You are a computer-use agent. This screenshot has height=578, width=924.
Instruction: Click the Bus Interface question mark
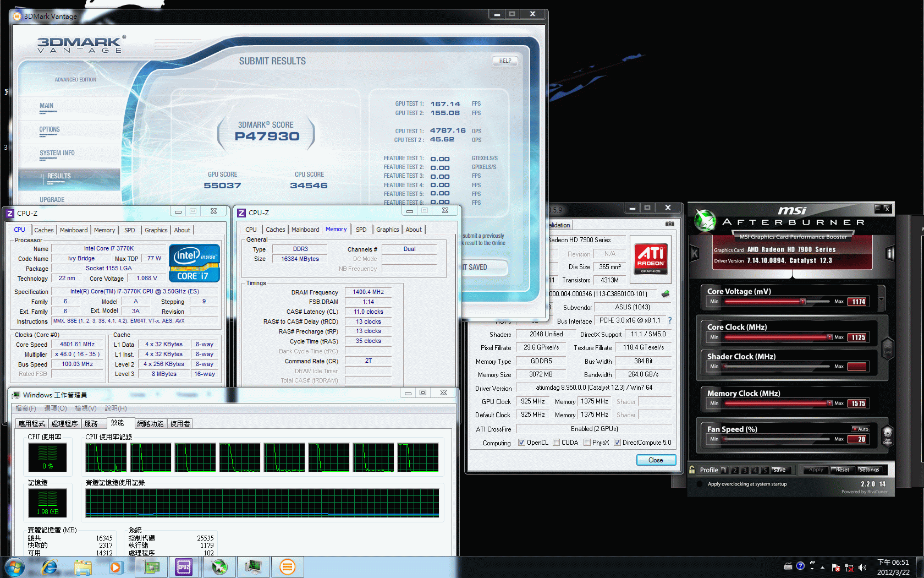pos(669,320)
